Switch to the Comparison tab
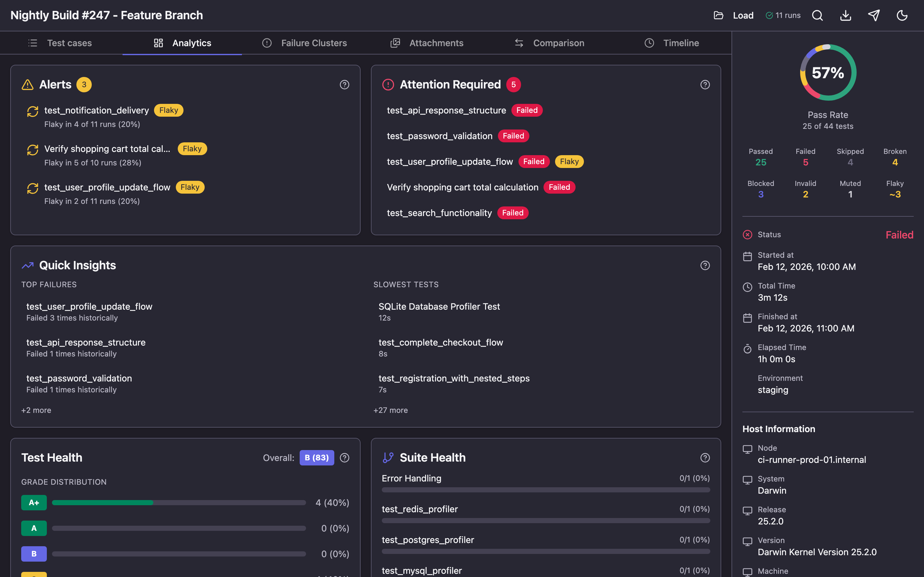 coord(559,43)
